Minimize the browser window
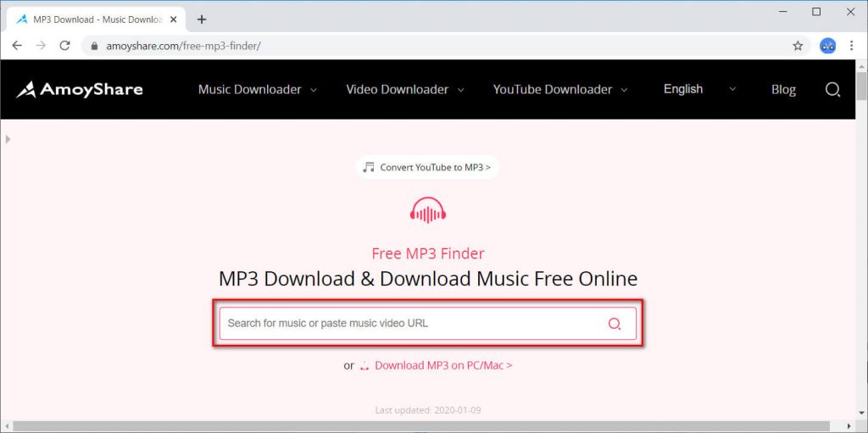The height and width of the screenshot is (433, 868). [782, 12]
